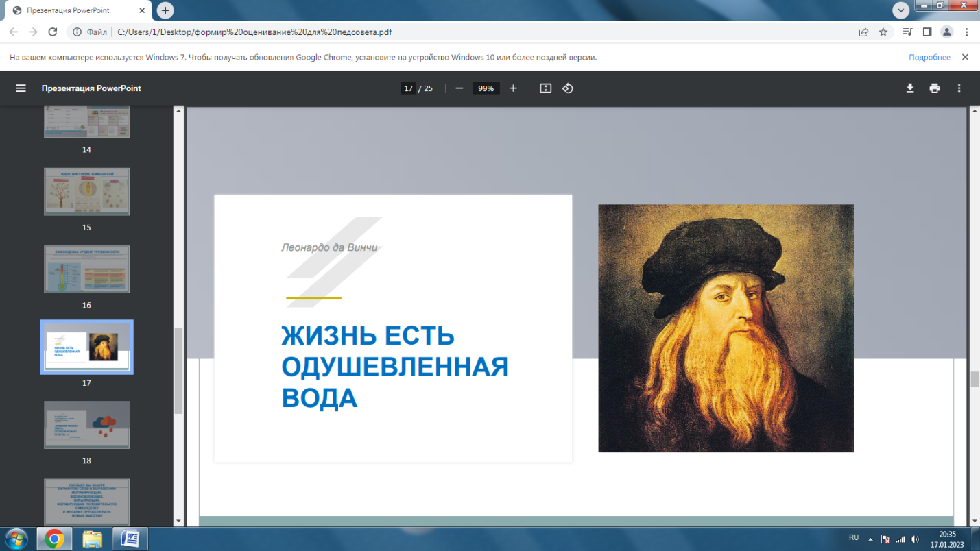Open the Chrome three-dot menu
The height and width of the screenshot is (551, 980).
[967, 32]
